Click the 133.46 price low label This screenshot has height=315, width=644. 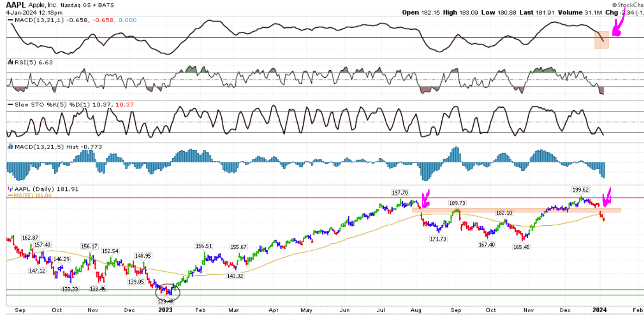click(98, 288)
